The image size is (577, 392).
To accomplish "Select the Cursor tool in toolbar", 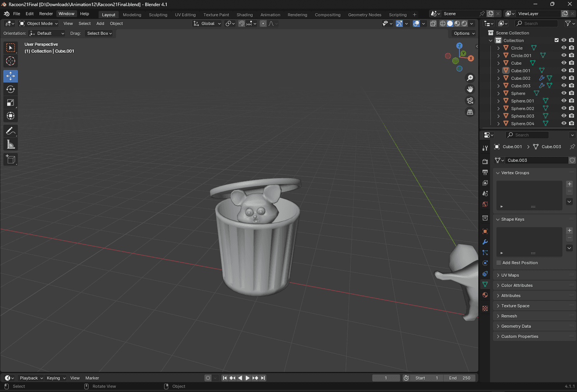I will point(11,61).
